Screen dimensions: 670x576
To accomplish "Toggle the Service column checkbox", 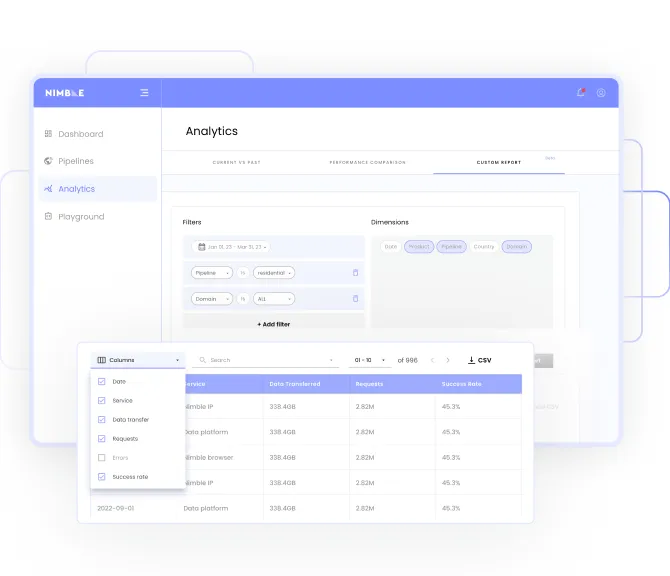I will pos(102,400).
